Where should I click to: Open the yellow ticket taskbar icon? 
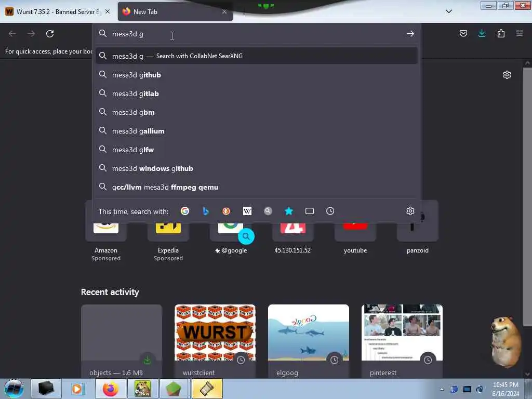[x=207, y=389]
